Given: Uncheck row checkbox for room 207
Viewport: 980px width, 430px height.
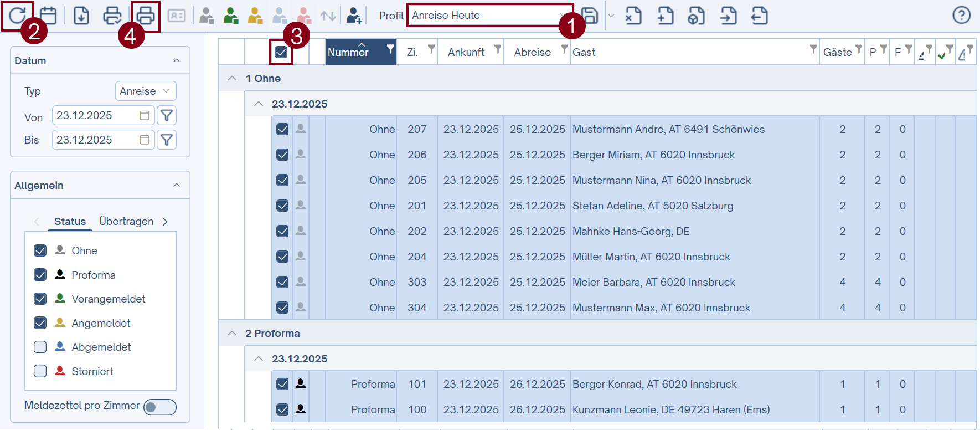Looking at the screenshot, I should tap(282, 129).
